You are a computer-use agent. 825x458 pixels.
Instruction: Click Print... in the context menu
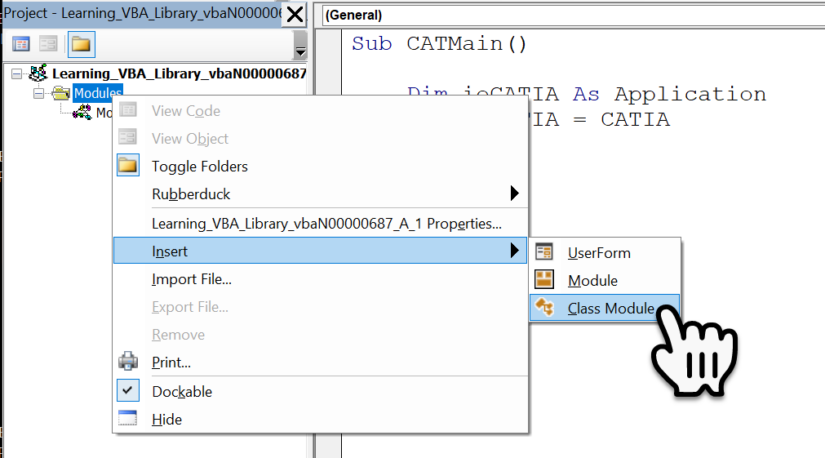[171, 362]
